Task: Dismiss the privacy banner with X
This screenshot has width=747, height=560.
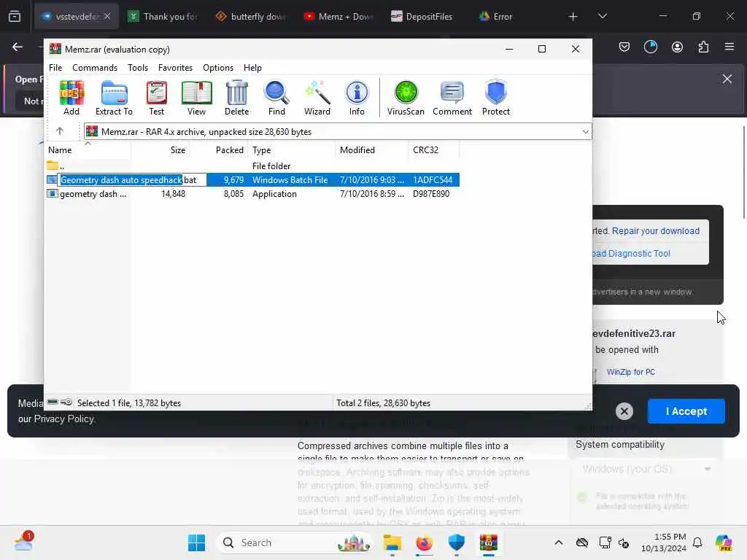Action: (624, 411)
